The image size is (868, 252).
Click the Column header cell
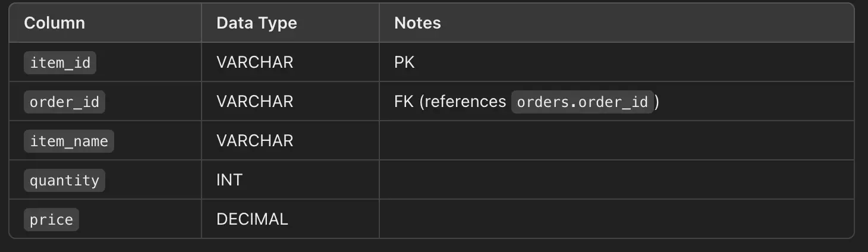55,23
